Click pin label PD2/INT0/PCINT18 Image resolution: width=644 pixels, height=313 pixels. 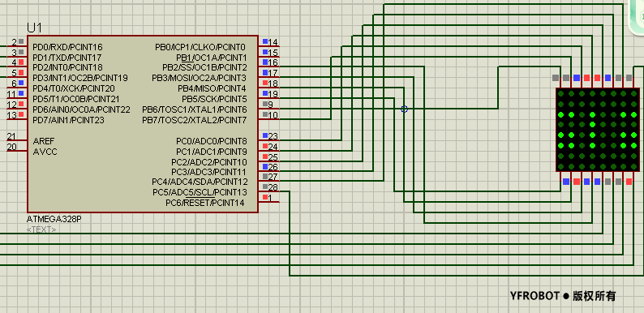click(67, 67)
